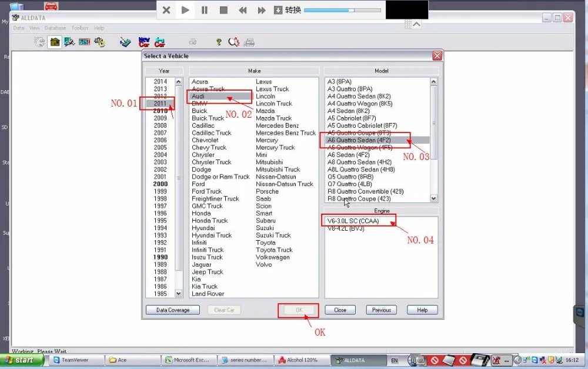Confirm vehicle with the OK button
Image resolution: width=588 pixels, height=369 pixels.
tap(299, 310)
